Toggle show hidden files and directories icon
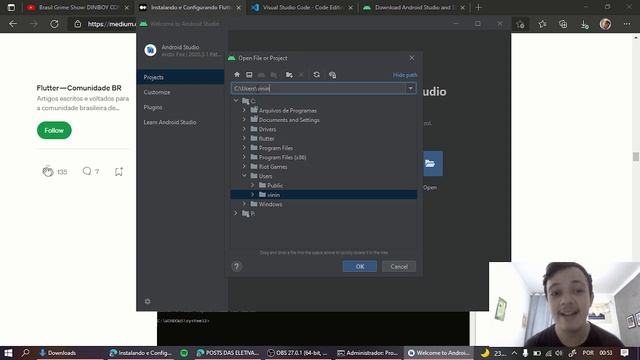The width and height of the screenshot is (640, 360). click(332, 75)
